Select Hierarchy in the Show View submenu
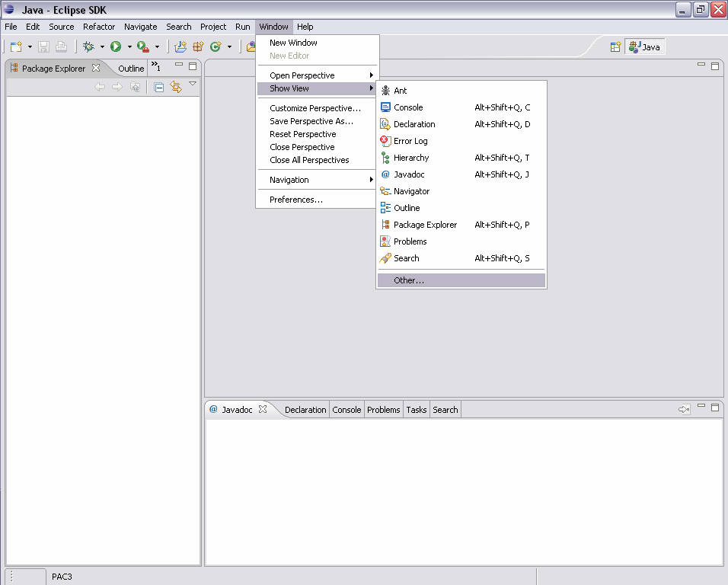Image resolution: width=728 pixels, height=585 pixels. (x=461, y=158)
